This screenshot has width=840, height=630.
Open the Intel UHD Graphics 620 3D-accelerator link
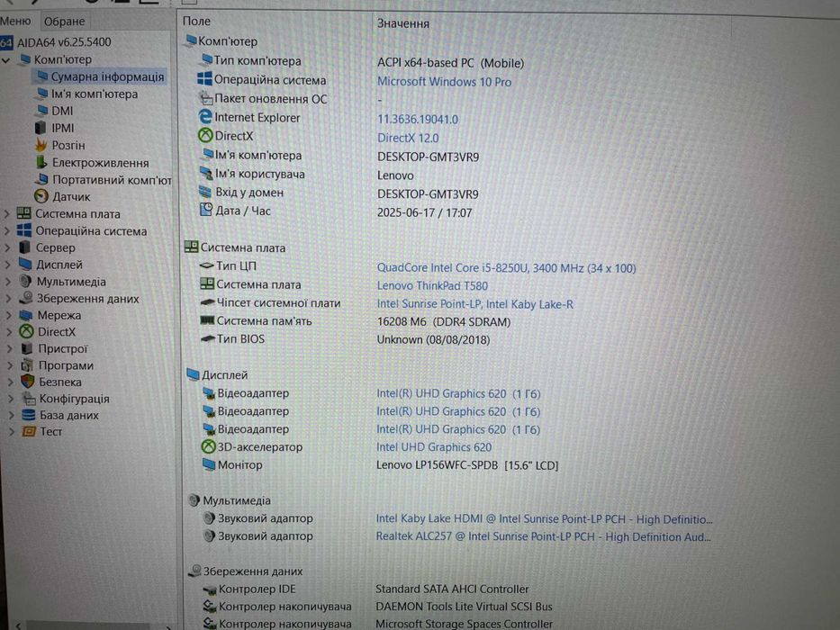[434, 447]
